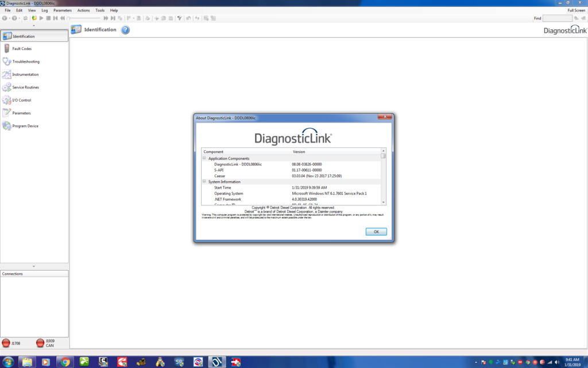Collapse the System Information group
This screenshot has width=588, height=368.
click(x=204, y=181)
